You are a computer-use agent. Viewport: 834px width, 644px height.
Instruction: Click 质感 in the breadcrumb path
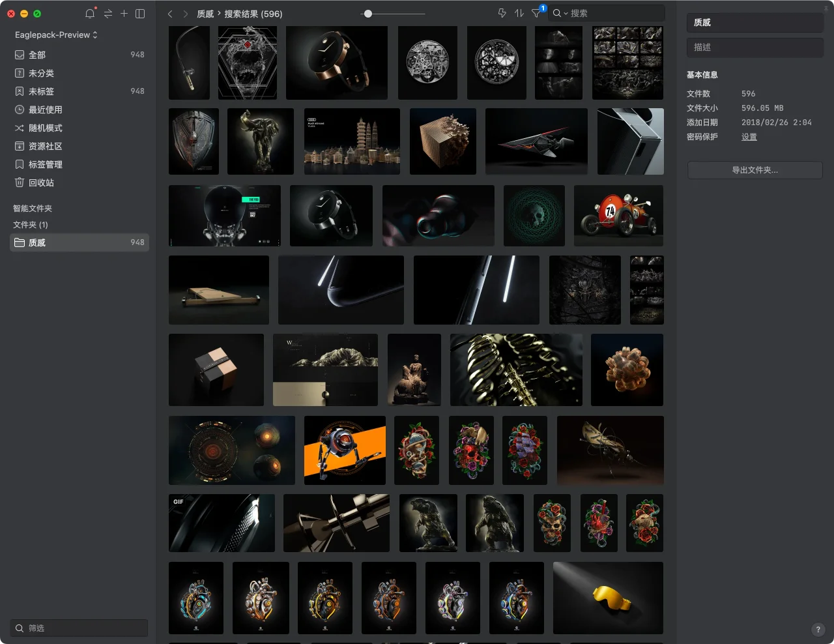pyautogui.click(x=205, y=14)
